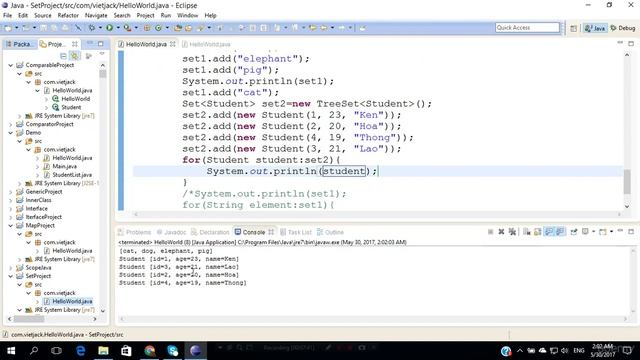The image size is (640, 360).
Task: Select HelloWorld.java under SetProject
Action: click(72, 301)
